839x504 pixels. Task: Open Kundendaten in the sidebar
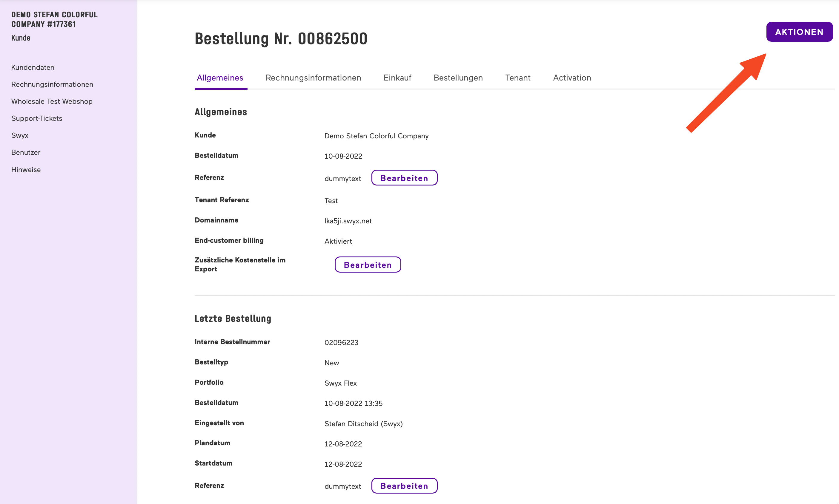pyautogui.click(x=33, y=67)
